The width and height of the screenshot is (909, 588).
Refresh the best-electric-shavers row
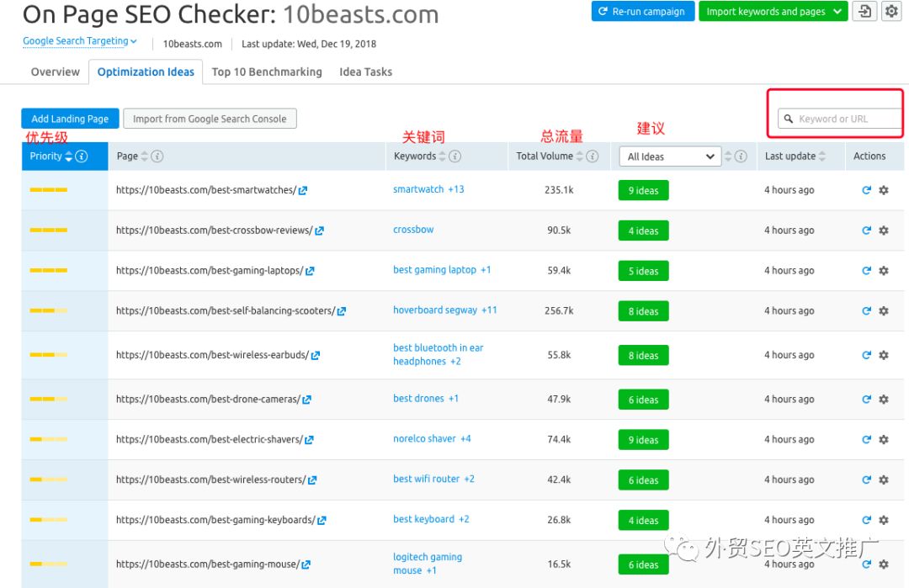[x=867, y=440]
